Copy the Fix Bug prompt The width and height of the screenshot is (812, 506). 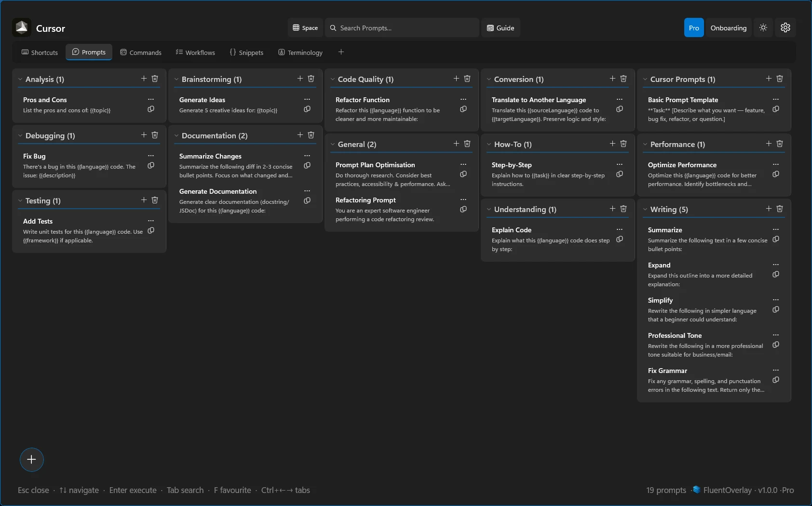[151, 165]
